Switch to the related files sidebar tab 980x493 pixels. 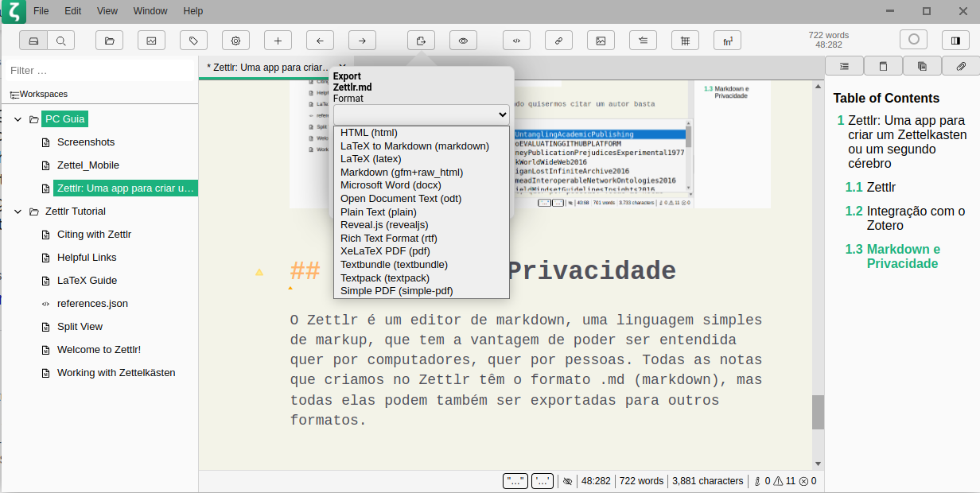[x=922, y=66]
